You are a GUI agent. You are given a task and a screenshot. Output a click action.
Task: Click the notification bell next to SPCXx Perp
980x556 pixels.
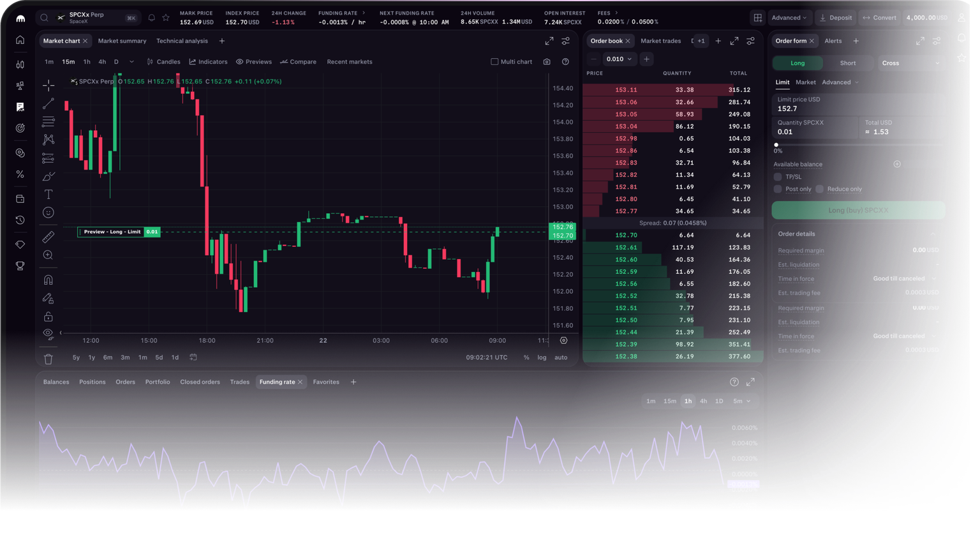pyautogui.click(x=152, y=18)
